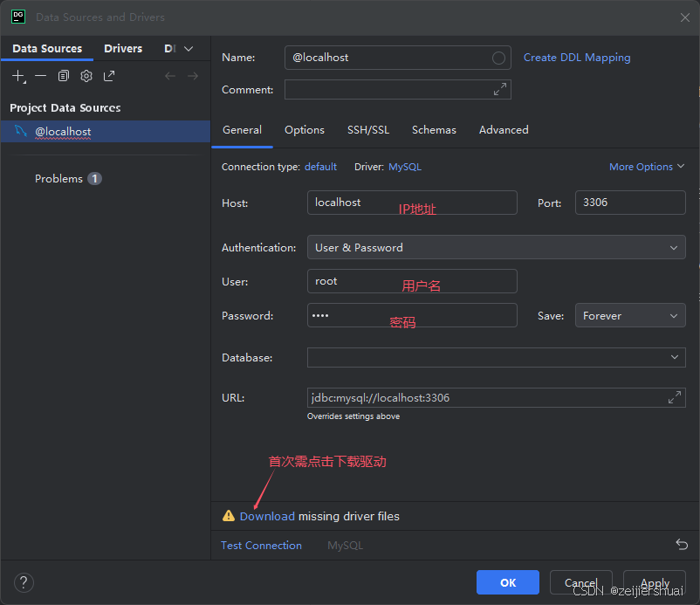Click the Problems count badge 1
Viewport: 700px width, 605px height.
(x=94, y=179)
